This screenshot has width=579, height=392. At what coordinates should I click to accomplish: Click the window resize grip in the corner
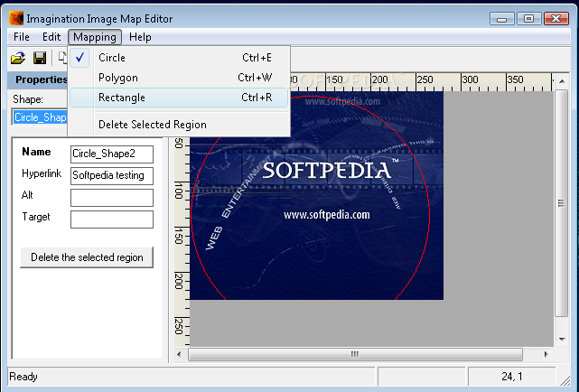[x=565, y=380]
